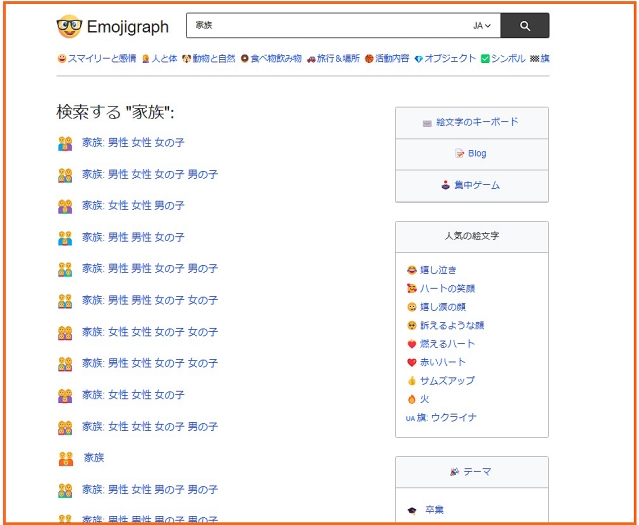This screenshot has height=525, width=639.
Task: Select the シンボル category
Action: point(503,59)
